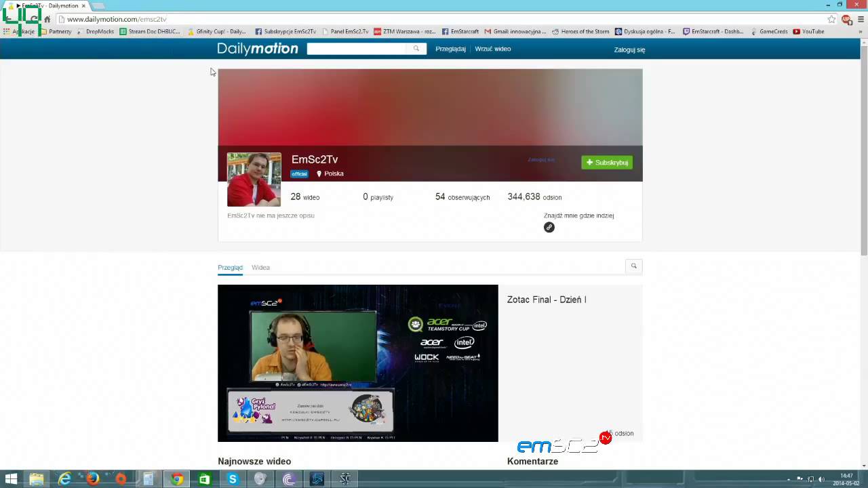Click the '54 obserwujących' stat
The image size is (868, 488).
click(x=462, y=197)
